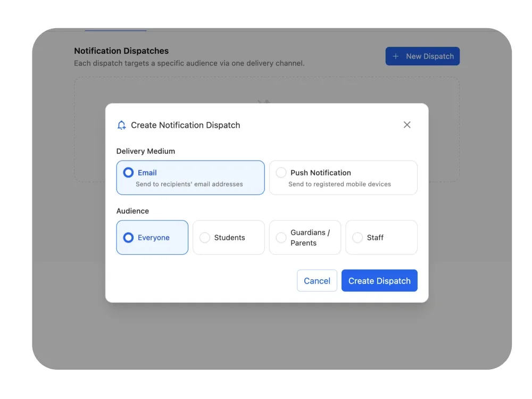Click the Audience section label
532x399 pixels.
pos(132,211)
